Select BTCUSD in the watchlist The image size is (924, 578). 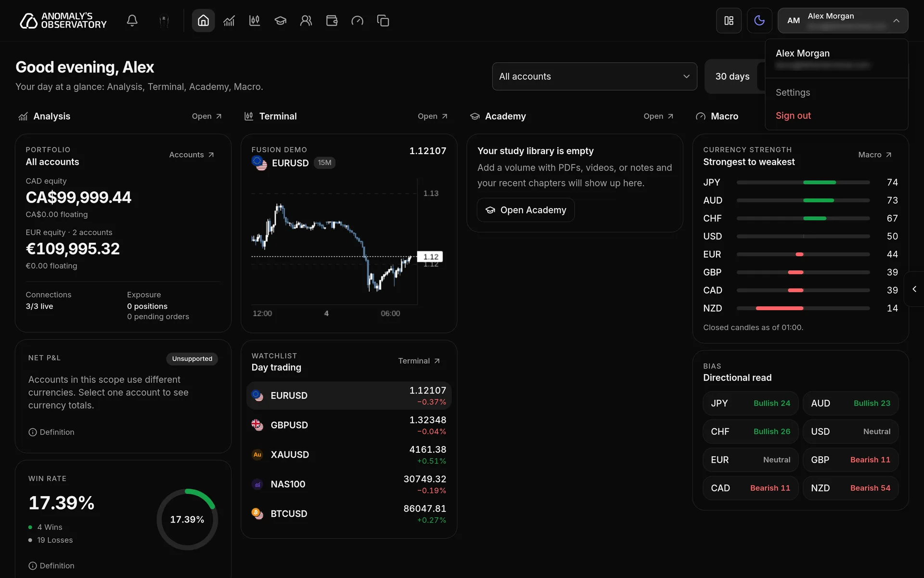pyautogui.click(x=349, y=514)
